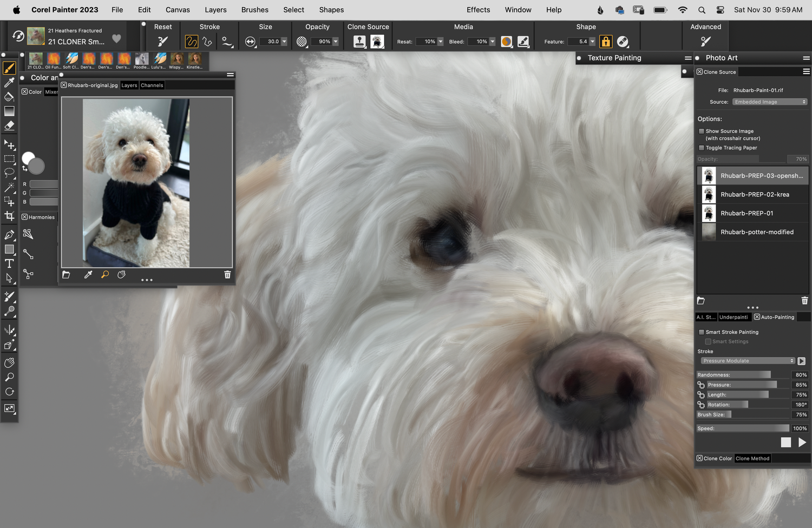Choose the Pen tool

click(9, 235)
